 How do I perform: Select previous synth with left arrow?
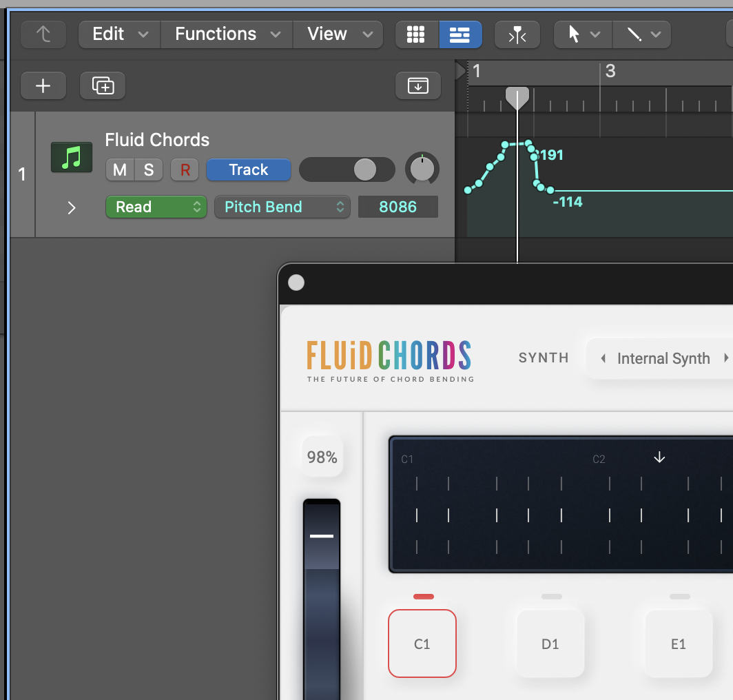[603, 358]
